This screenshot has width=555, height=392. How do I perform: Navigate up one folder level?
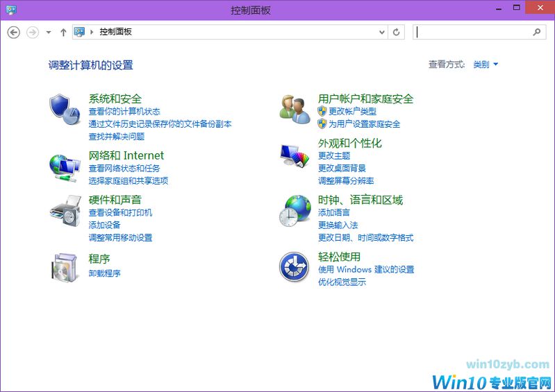pos(63,32)
